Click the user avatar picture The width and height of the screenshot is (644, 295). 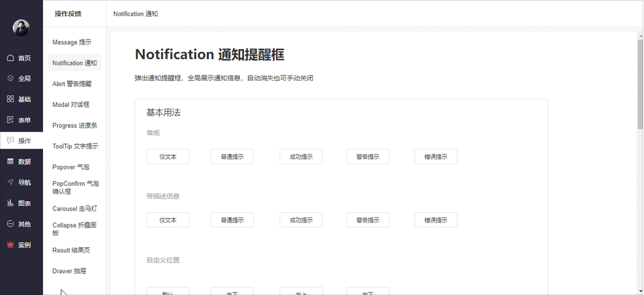click(x=21, y=28)
